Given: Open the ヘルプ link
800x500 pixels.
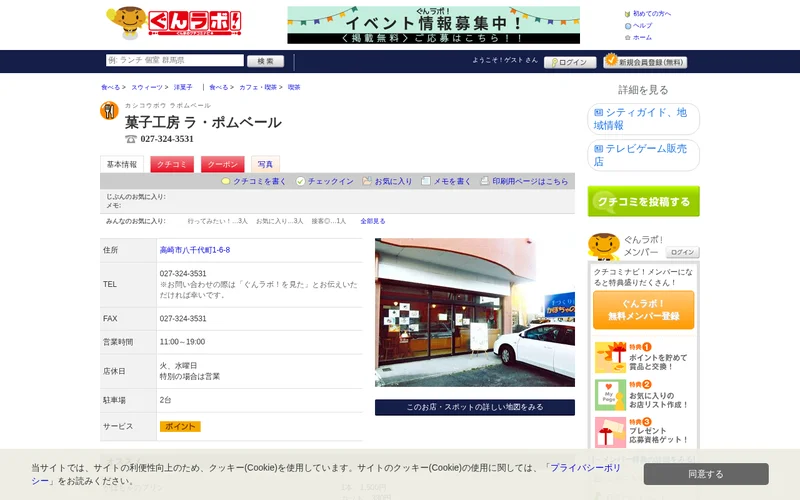Looking at the screenshot, I should pos(642,26).
